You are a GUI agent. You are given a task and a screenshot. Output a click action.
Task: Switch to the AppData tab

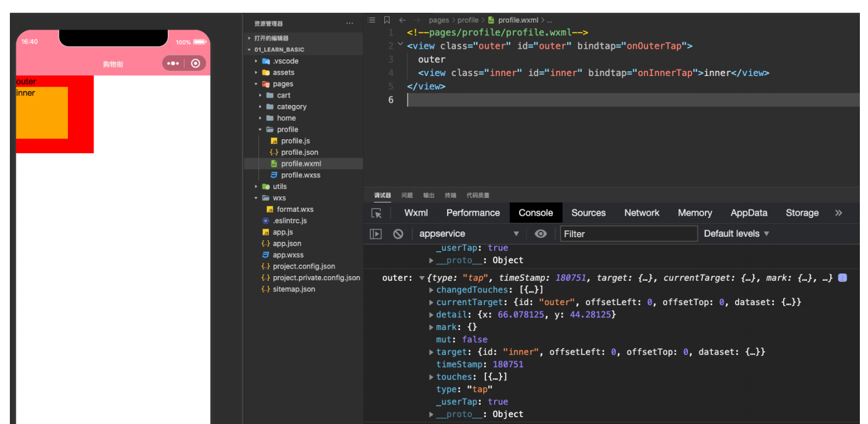749,213
